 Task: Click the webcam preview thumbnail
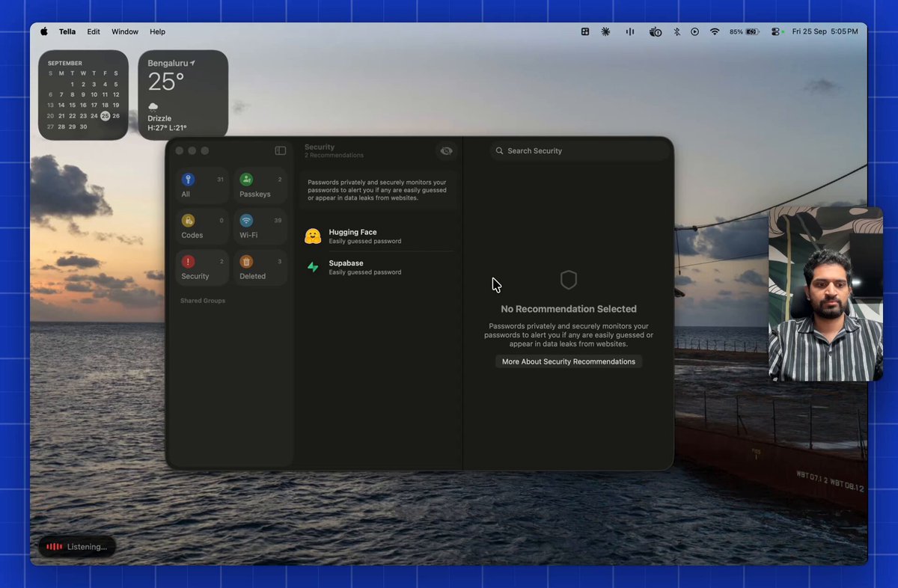pos(826,294)
